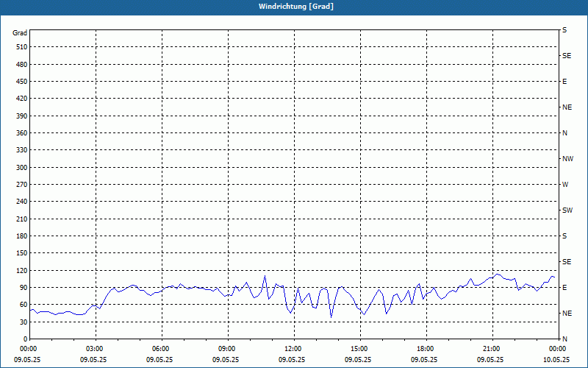
Task: Select the W compass label
Action: (565, 185)
